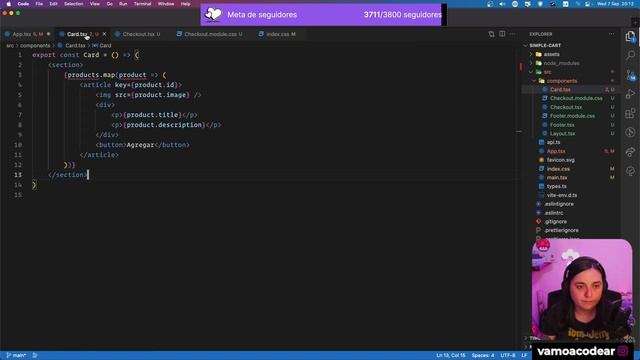Click the Explorer panel more actions ellipsis

[611, 34]
